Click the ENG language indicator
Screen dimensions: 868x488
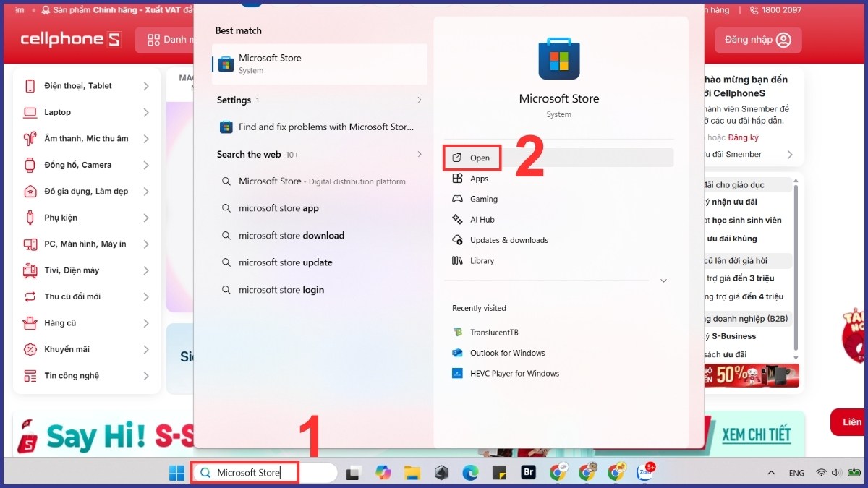(x=796, y=473)
